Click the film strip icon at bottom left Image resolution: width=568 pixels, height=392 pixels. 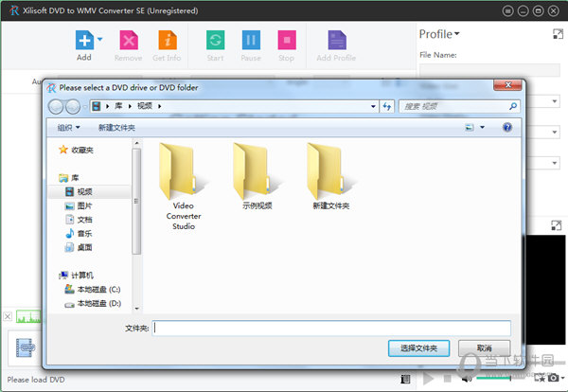pos(25,348)
